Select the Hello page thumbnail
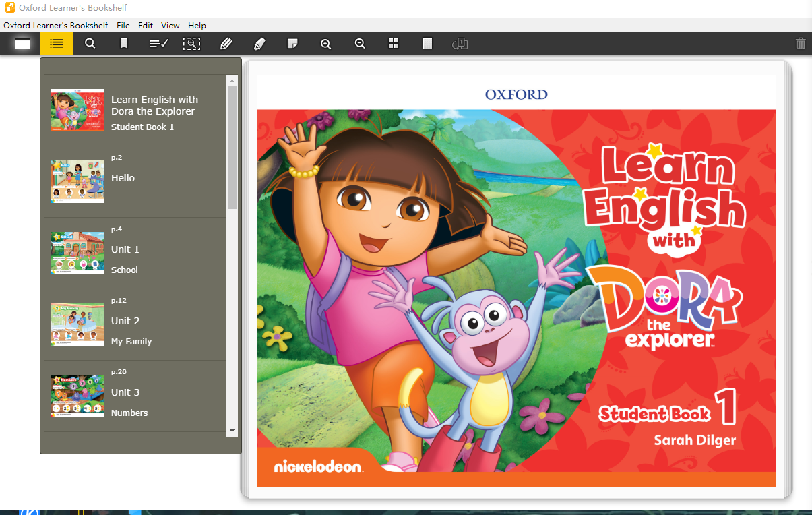This screenshot has height=515, width=812. click(x=77, y=181)
